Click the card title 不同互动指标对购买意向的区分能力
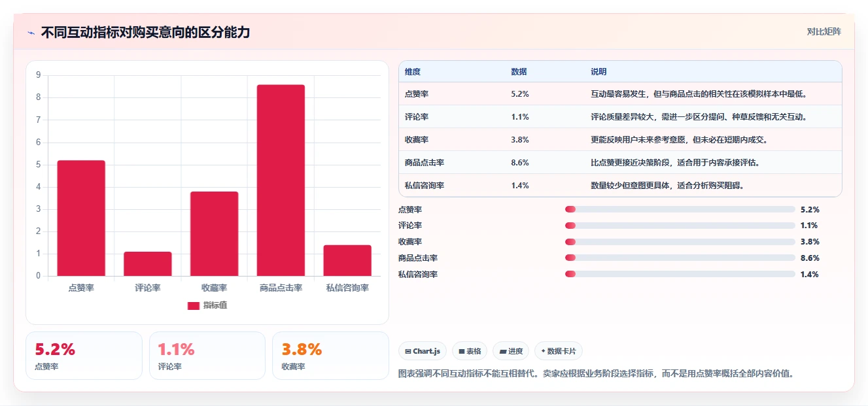The width and height of the screenshot is (868, 406). click(145, 33)
